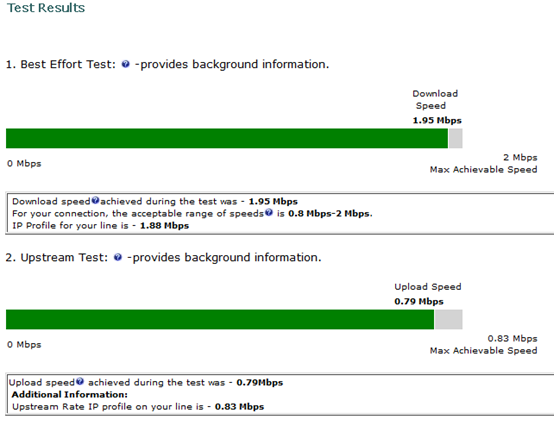Click the 0.79 Mbps upload speed label
554x432 pixels.
click(x=419, y=302)
